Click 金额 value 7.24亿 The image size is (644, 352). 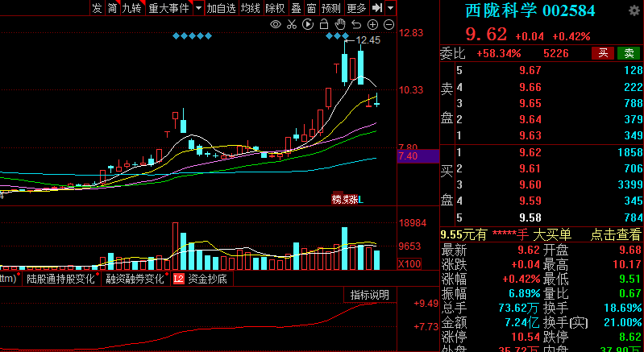522,322
